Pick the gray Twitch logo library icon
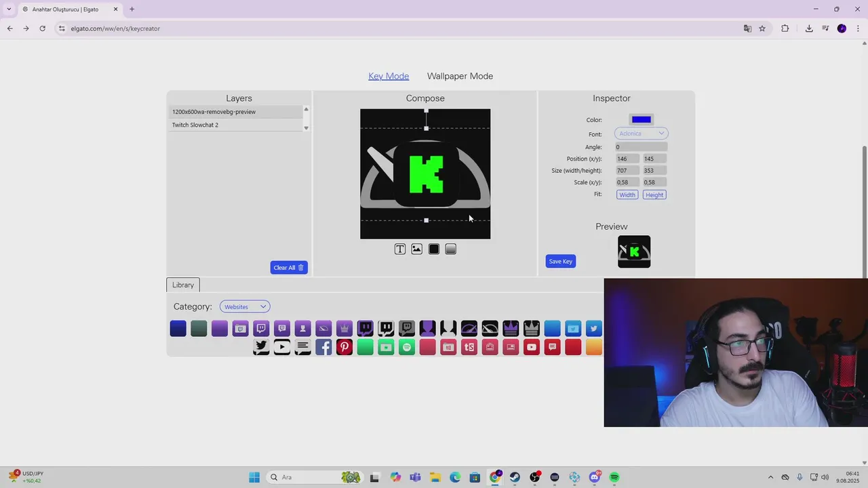The height and width of the screenshot is (488, 868). pyautogui.click(x=407, y=329)
